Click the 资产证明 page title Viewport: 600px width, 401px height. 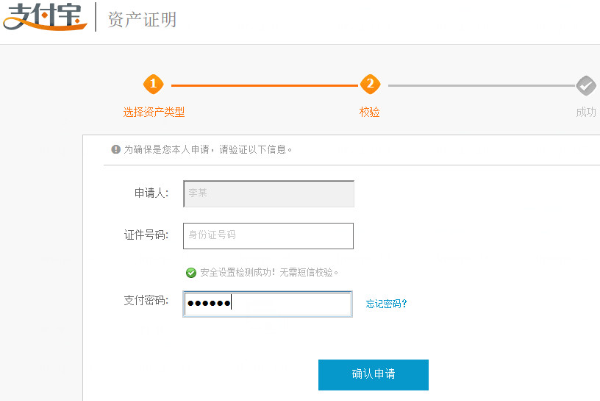click(141, 19)
